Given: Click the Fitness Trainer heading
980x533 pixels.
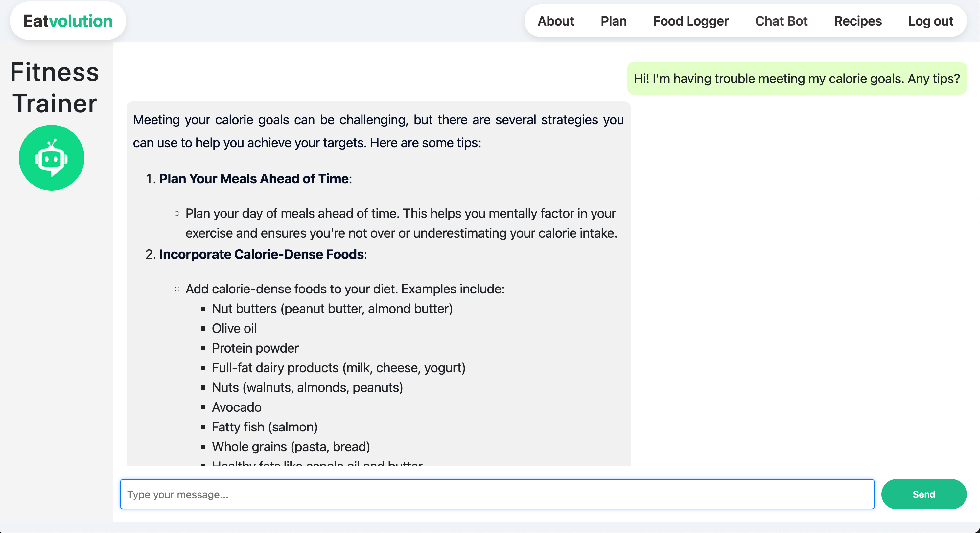Looking at the screenshot, I should [x=55, y=87].
